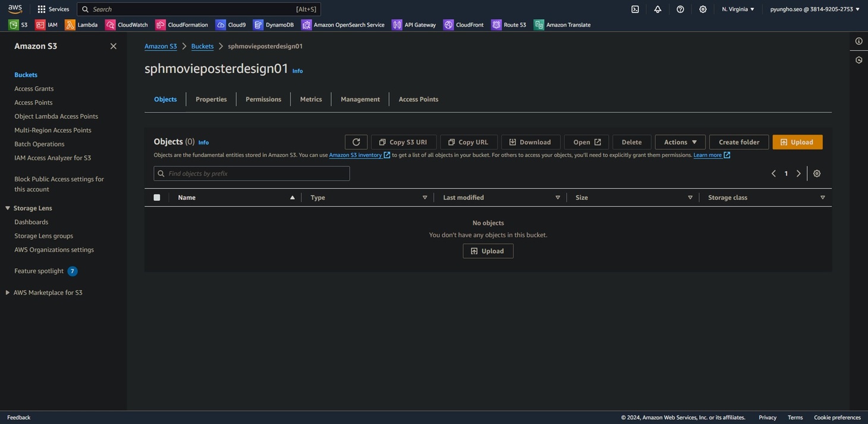Click the Delete button
This screenshot has width=868, height=424.
tap(631, 142)
